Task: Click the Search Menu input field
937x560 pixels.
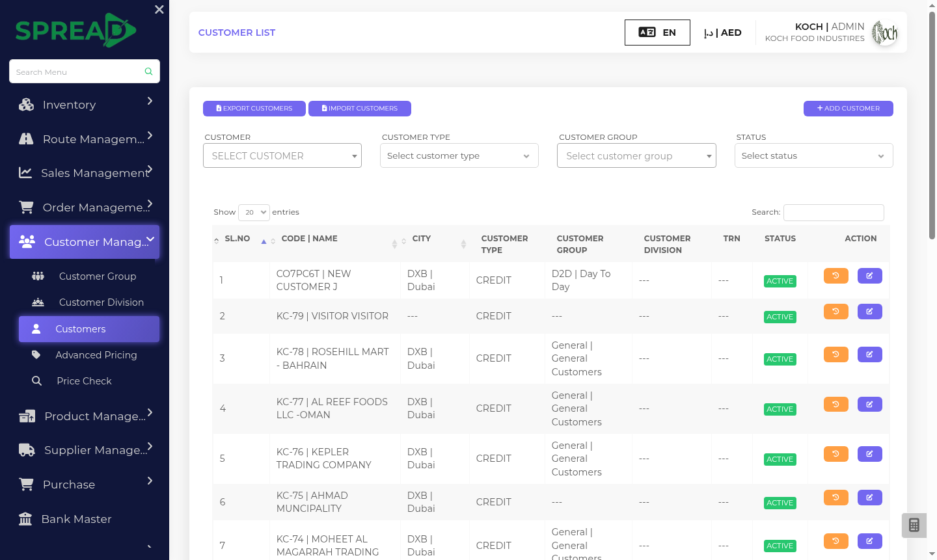Action: click(x=85, y=72)
